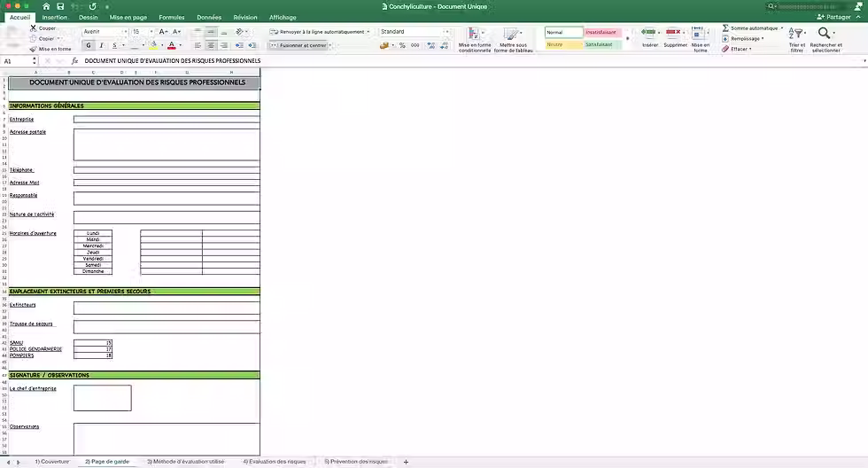Screen dimensions: 868x468
Task: Open the Somme automatique dropdown arrow
Action: click(x=781, y=27)
